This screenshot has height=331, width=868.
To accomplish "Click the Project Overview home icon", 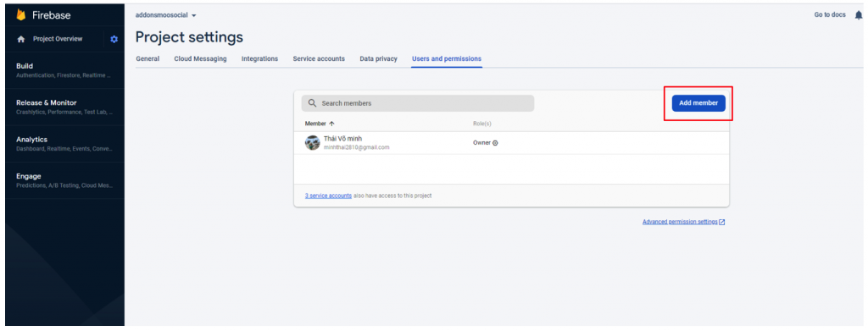I will click(21, 39).
